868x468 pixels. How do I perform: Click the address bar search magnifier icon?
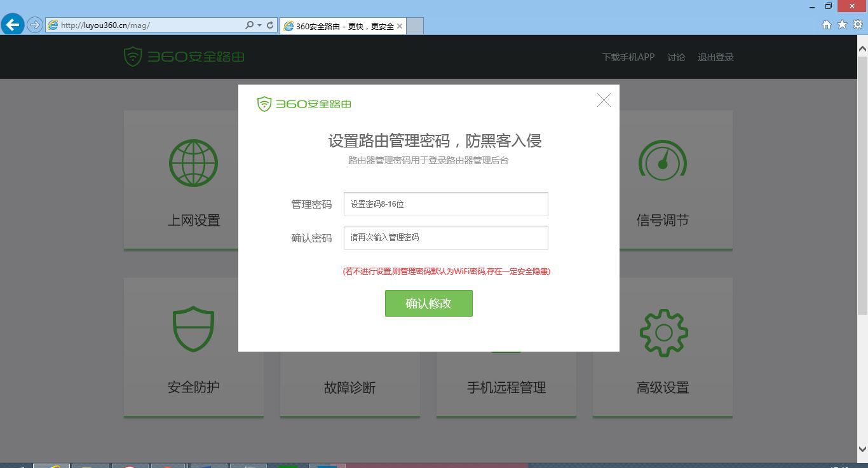tap(249, 25)
